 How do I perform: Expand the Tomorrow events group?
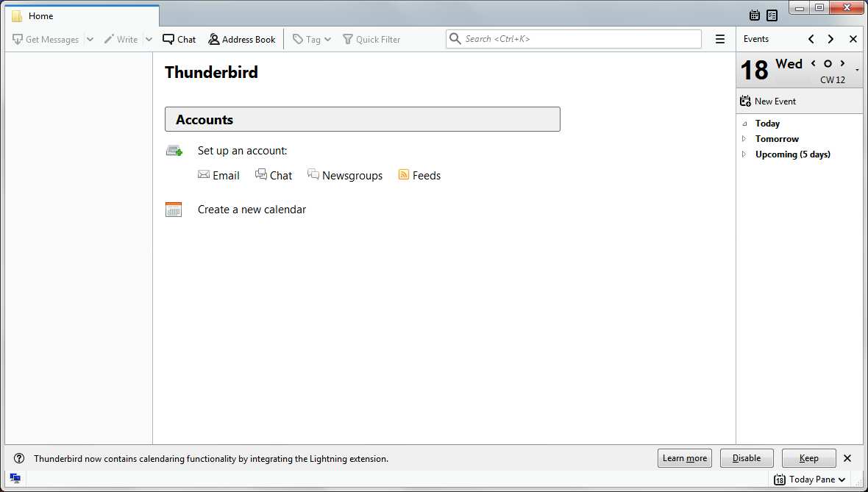tap(744, 139)
